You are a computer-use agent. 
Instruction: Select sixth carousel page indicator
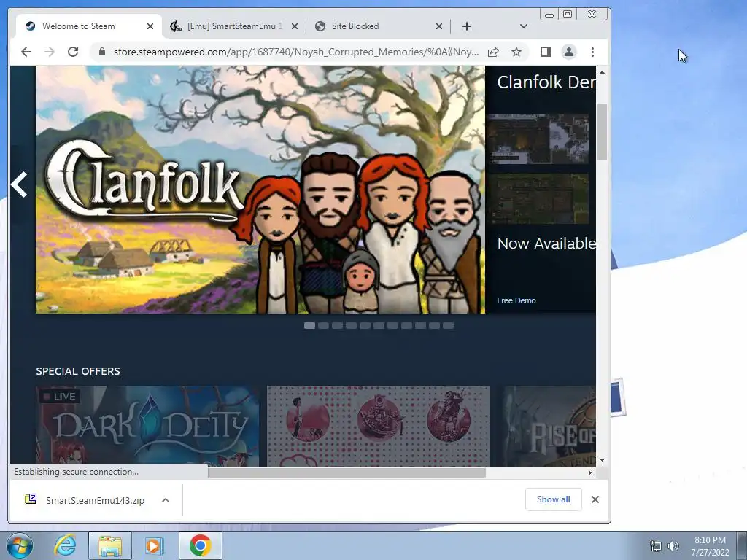point(379,326)
